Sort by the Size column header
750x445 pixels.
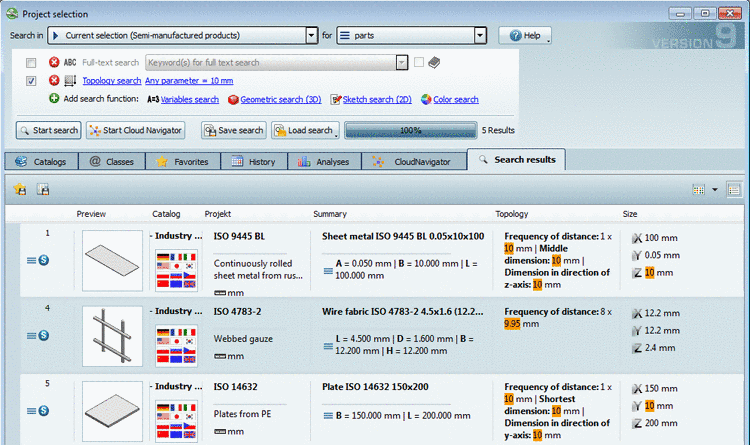point(629,214)
